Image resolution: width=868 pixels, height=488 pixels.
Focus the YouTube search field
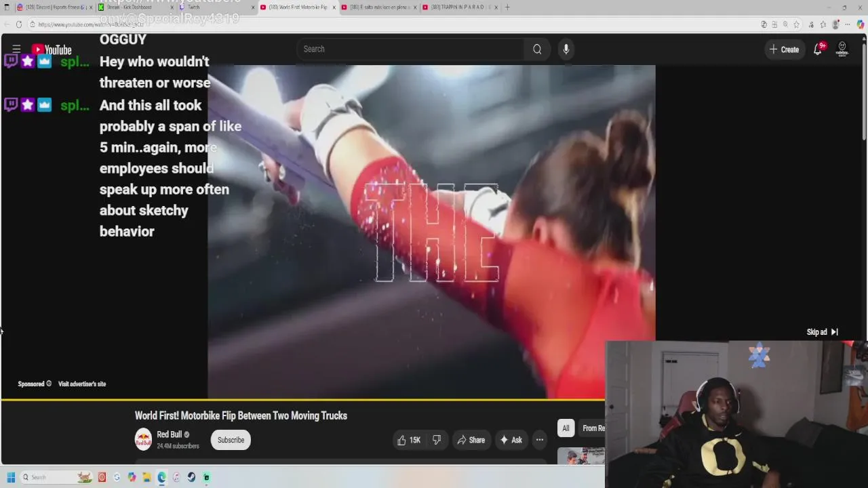click(x=411, y=49)
